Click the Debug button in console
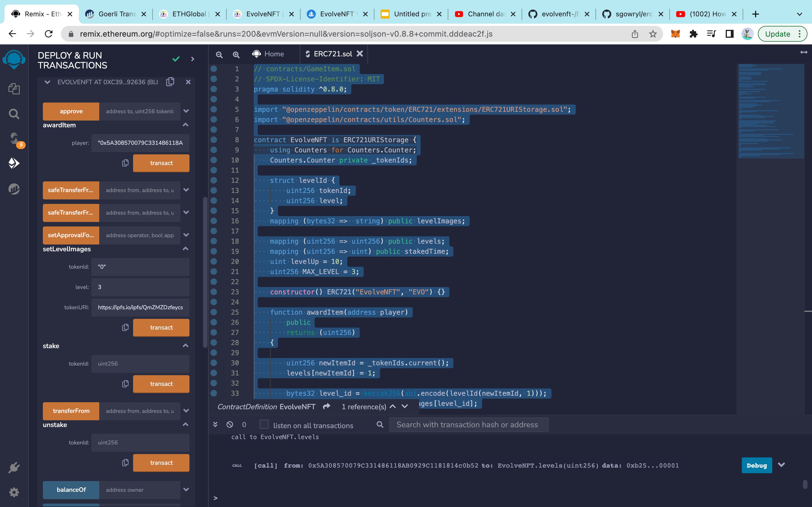Image resolution: width=812 pixels, height=507 pixels. pyautogui.click(x=756, y=465)
